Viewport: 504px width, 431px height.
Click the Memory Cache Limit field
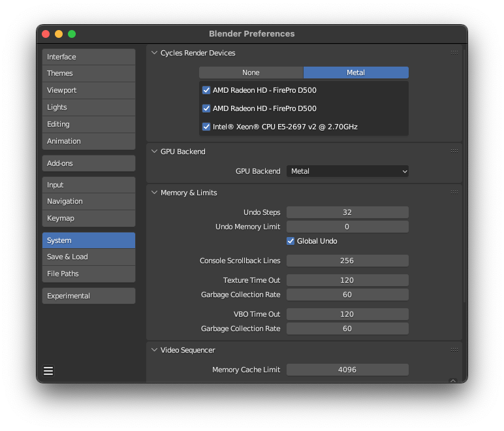(347, 370)
